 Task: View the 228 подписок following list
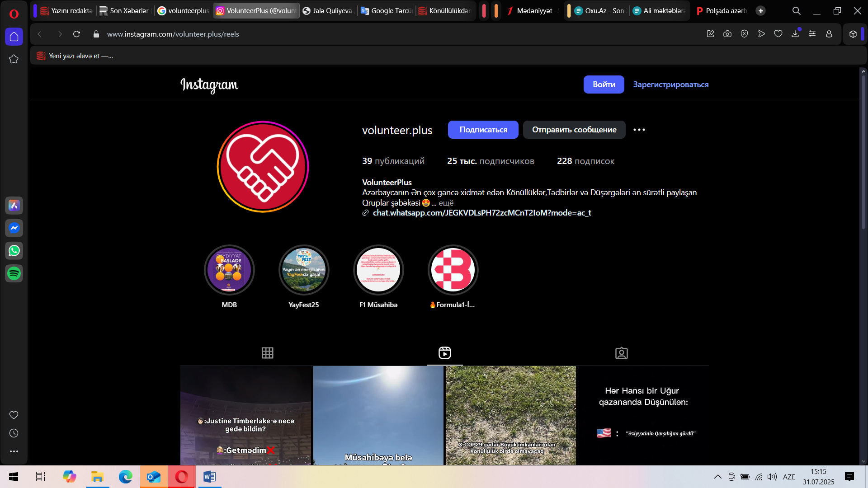click(585, 161)
